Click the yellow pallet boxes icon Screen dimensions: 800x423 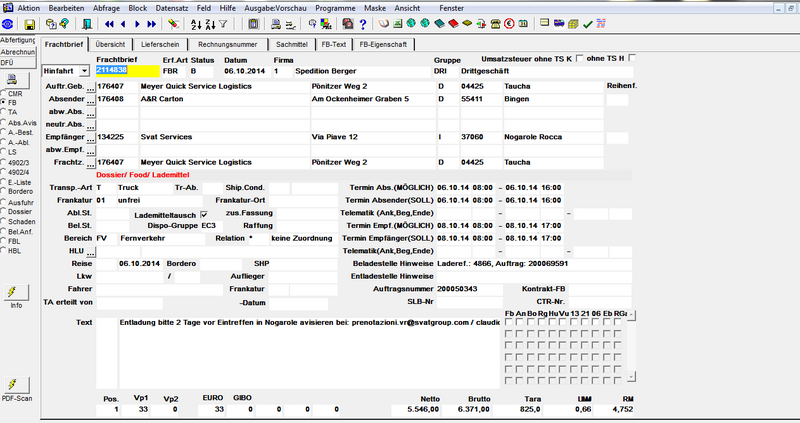tap(573, 24)
